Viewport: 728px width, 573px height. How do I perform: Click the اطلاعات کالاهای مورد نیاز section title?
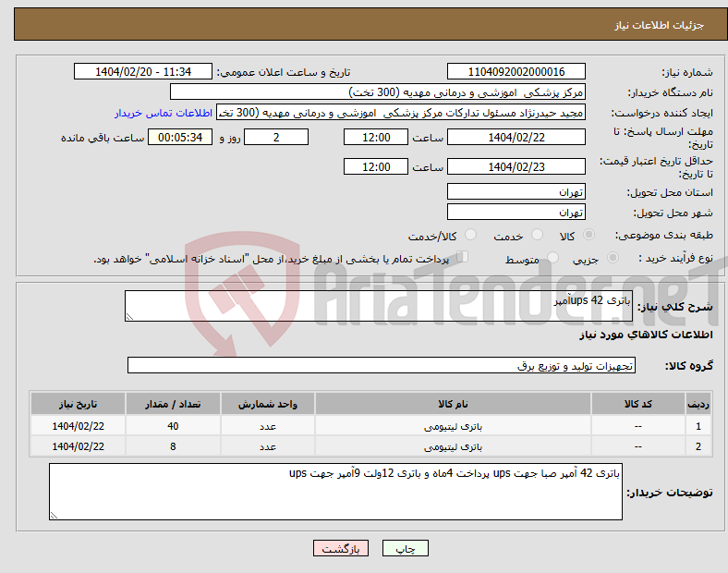tap(646, 335)
